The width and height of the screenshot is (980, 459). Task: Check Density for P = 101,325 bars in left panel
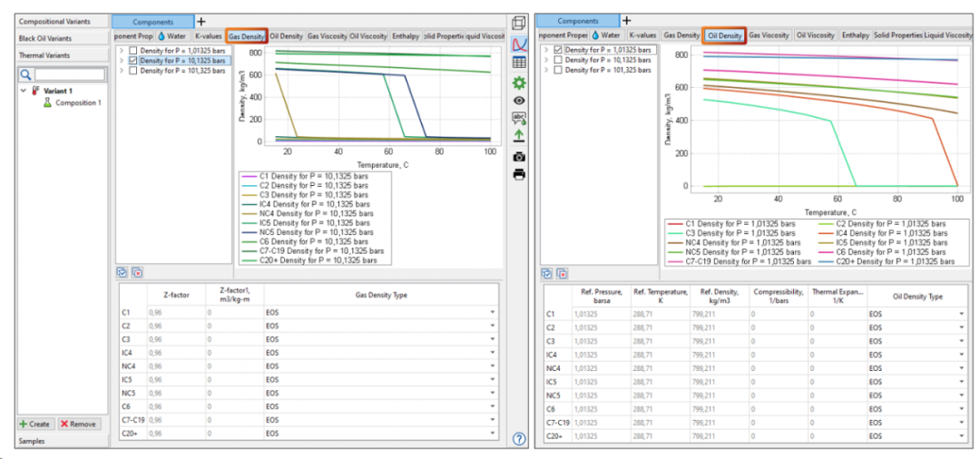[x=133, y=70]
